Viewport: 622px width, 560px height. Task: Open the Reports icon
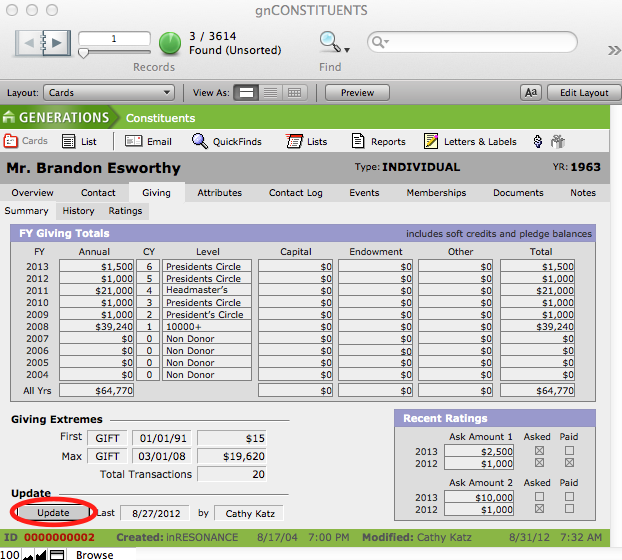tap(359, 142)
